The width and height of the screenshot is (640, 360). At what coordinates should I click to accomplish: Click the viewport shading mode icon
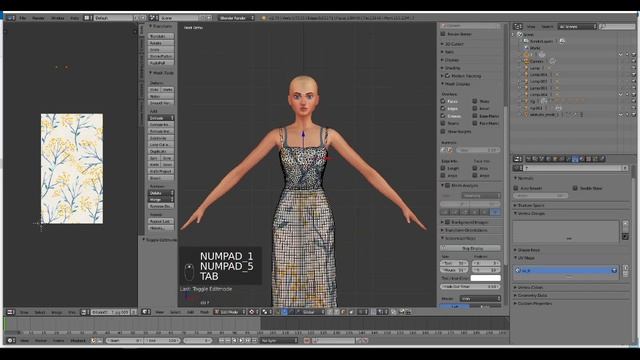coord(252,312)
